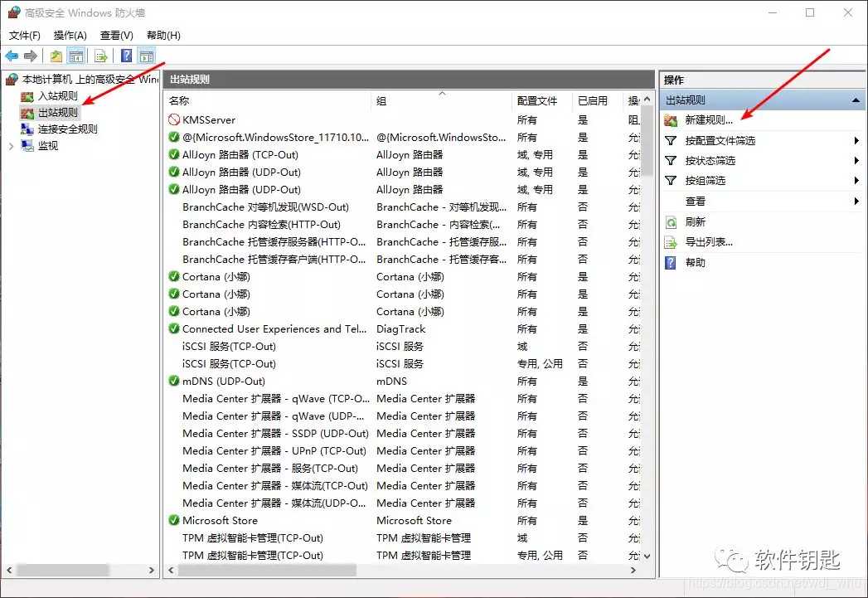Open the 文件(F) menu
This screenshot has width=868, height=598.
pos(24,36)
